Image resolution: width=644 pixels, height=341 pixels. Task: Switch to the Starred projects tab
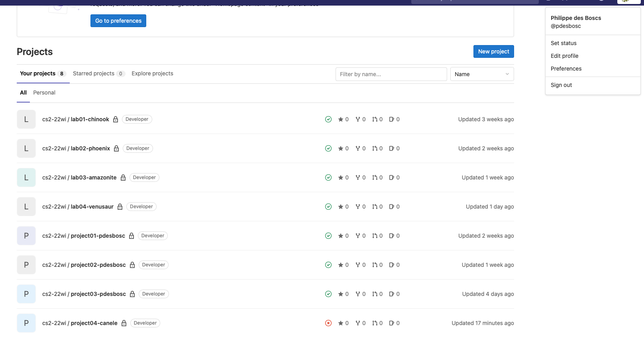[x=94, y=73]
